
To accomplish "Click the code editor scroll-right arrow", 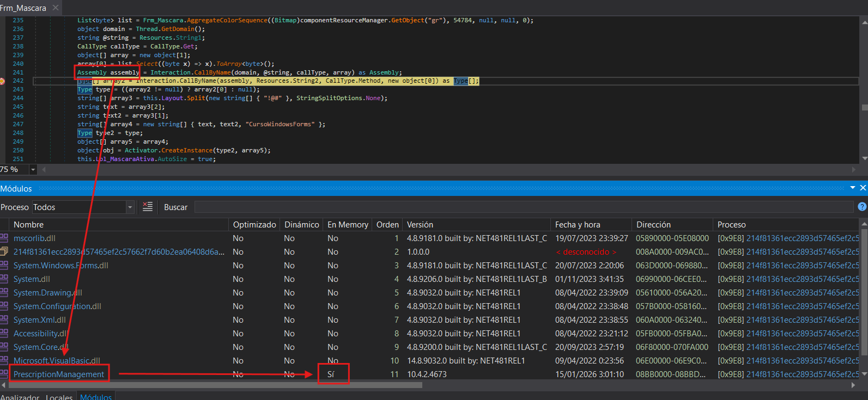I will (853, 170).
